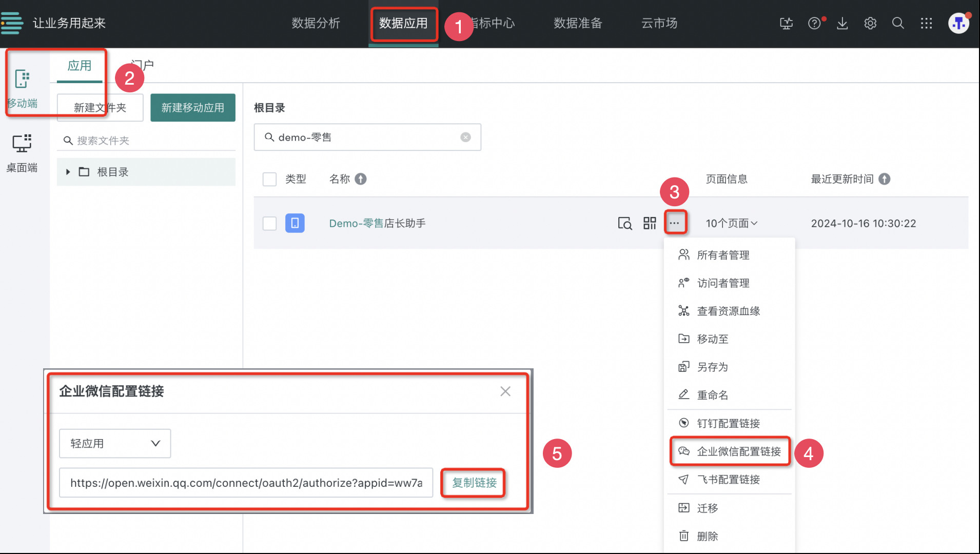The height and width of the screenshot is (554, 980).
Task: Clear the demo-零售 search field
Action: pos(465,137)
